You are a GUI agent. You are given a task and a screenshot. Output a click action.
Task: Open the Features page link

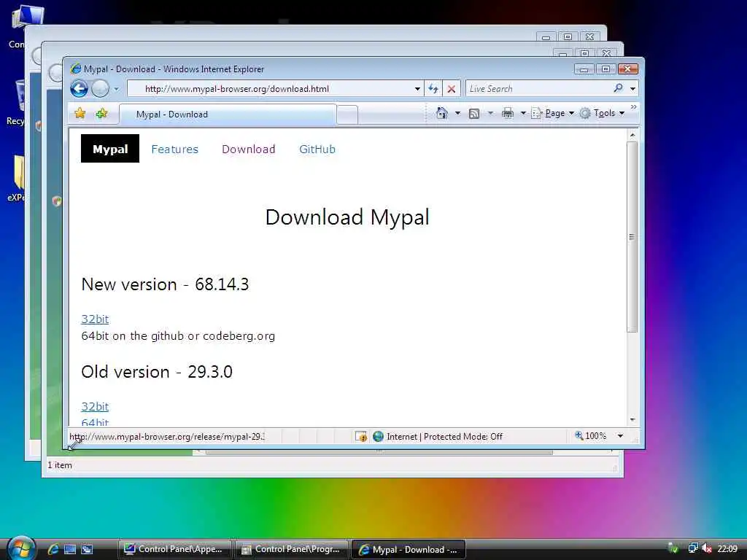point(175,149)
